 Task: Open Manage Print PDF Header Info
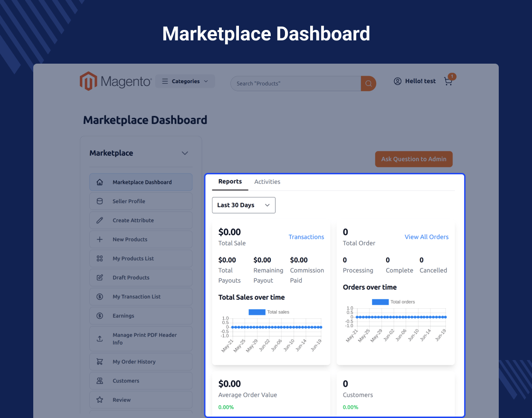141,339
